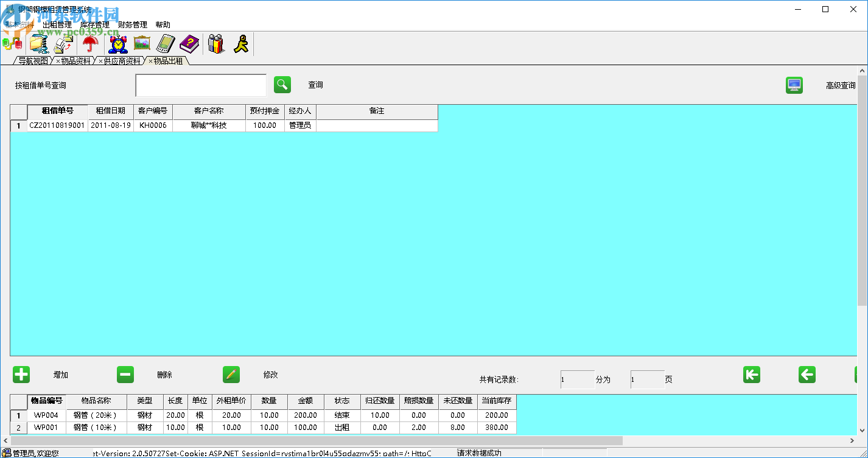Click the page count field before 页

click(648, 379)
